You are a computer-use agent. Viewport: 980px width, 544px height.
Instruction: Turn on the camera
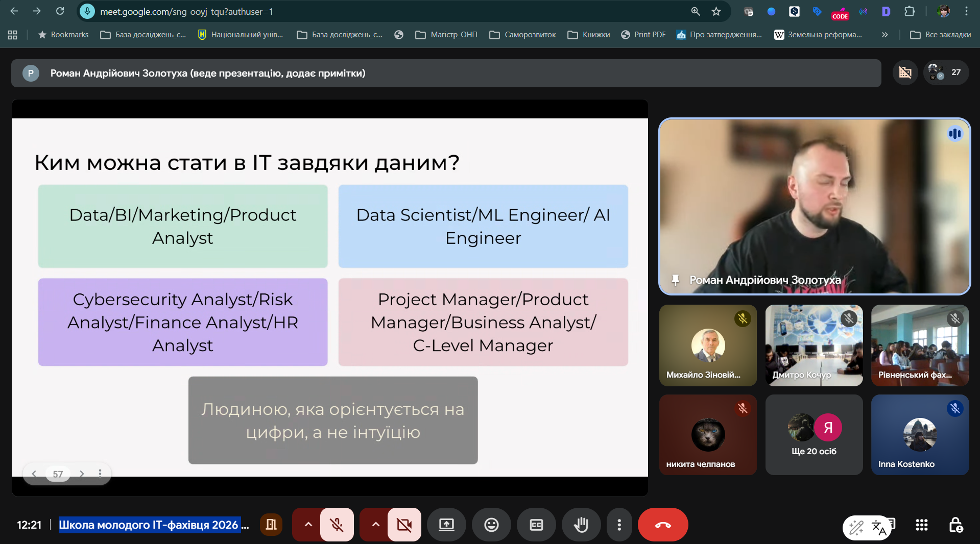click(404, 525)
